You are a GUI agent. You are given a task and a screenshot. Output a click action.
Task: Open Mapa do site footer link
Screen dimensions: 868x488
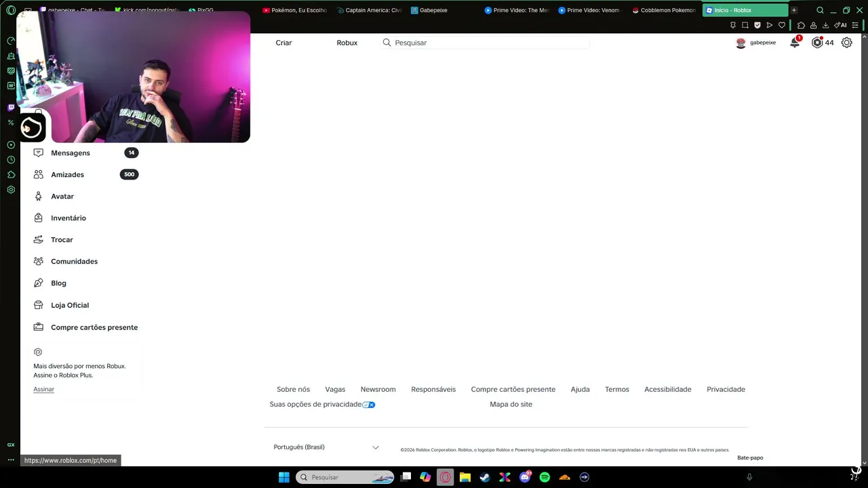(511, 405)
